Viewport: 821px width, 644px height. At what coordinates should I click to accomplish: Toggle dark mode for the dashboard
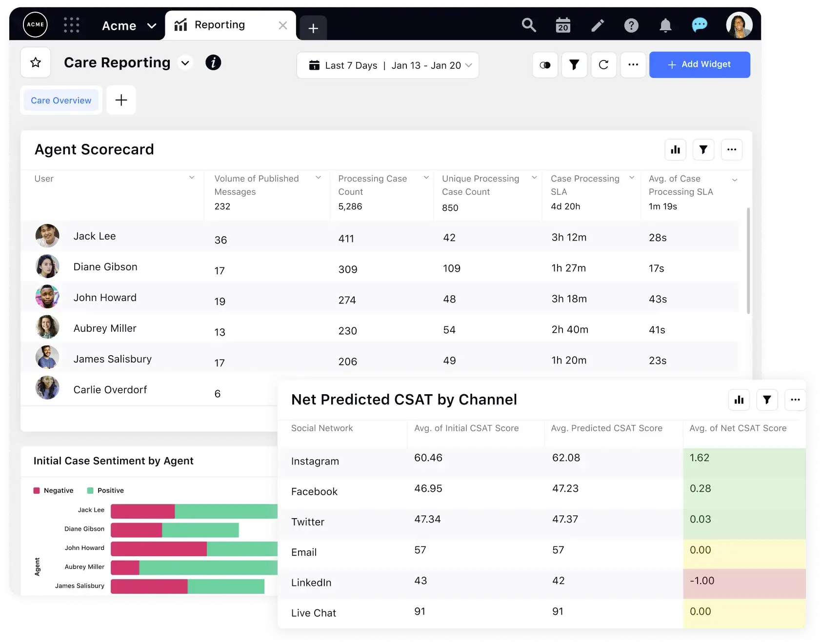545,64
